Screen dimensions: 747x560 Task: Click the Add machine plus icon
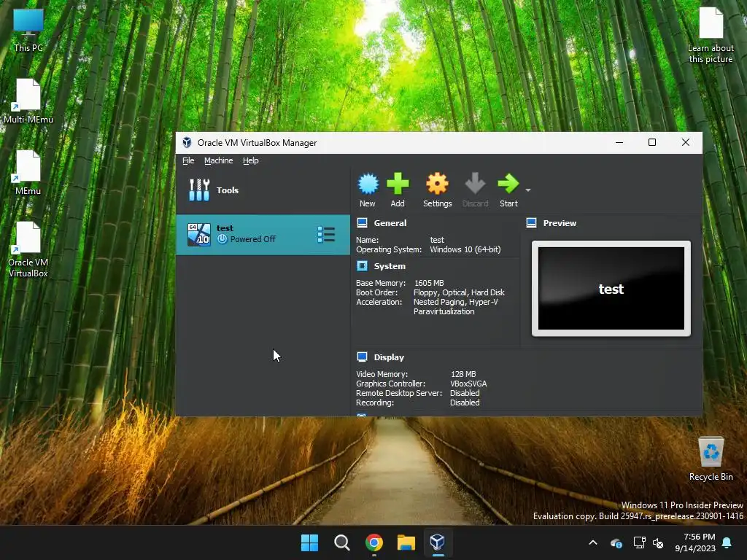tap(398, 184)
